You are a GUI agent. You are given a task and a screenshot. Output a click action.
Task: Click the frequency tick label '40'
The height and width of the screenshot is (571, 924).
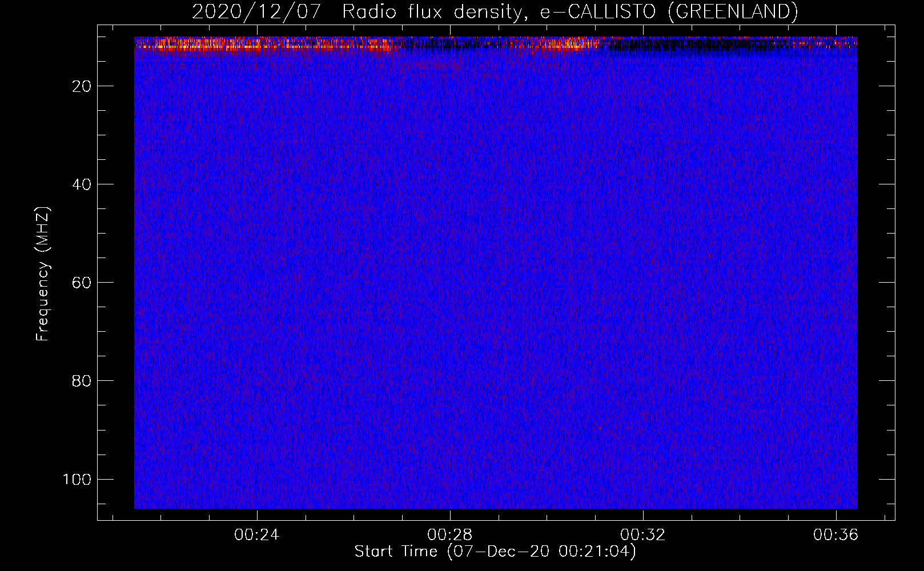pyautogui.click(x=82, y=184)
